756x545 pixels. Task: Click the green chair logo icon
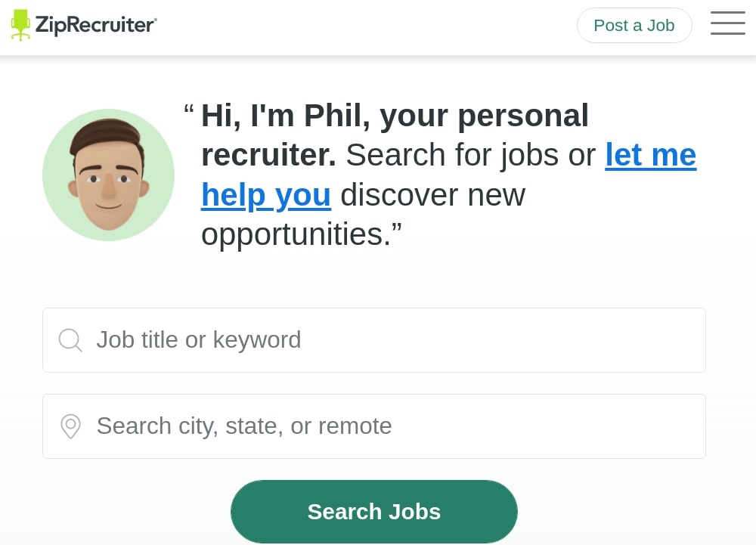(x=20, y=25)
